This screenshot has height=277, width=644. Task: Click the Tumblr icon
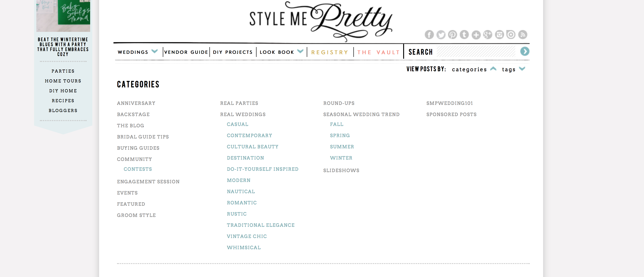[x=464, y=35]
